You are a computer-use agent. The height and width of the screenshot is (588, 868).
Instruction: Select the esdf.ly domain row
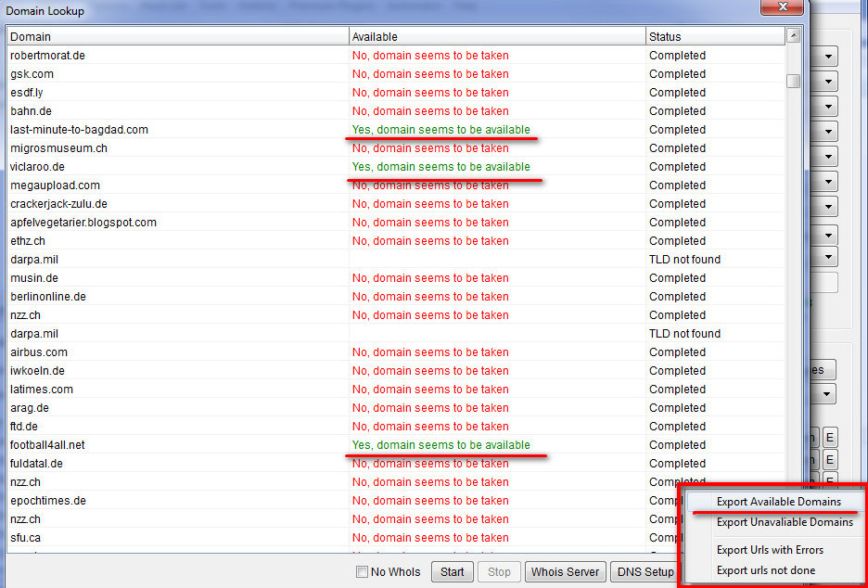(396, 93)
